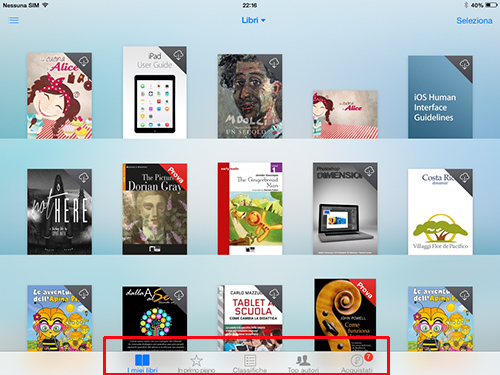Open the Tablet a Scuola book
The width and height of the screenshot is (500, 375).
[250, 318]
